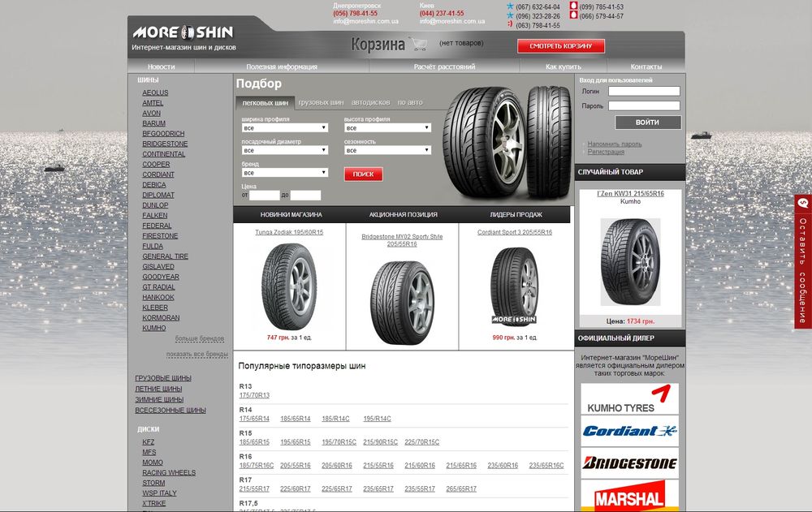Screen dimensions: 812x512
Task: Open the CONTINENTAL brand link
Action: click(164, 154)
